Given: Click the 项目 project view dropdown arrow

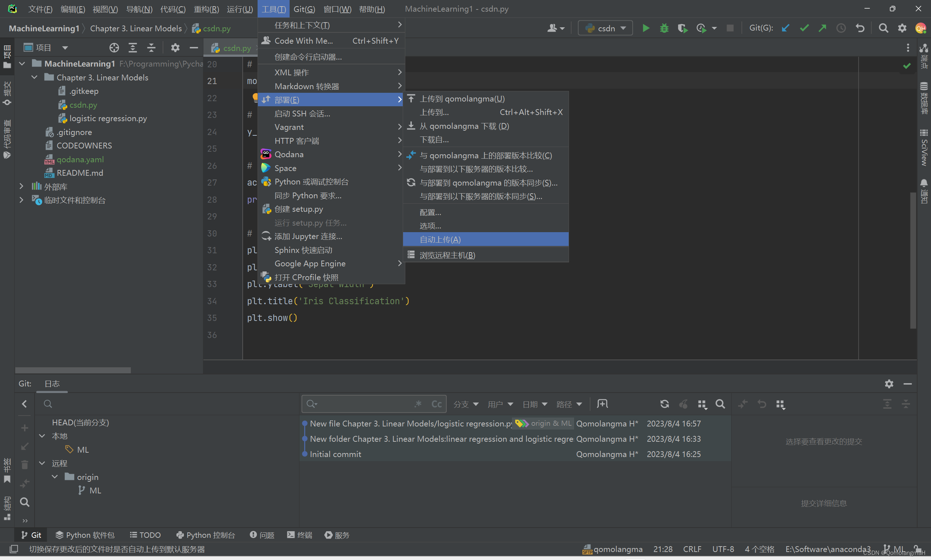Looking at the screenshot, I should (65, 48).
